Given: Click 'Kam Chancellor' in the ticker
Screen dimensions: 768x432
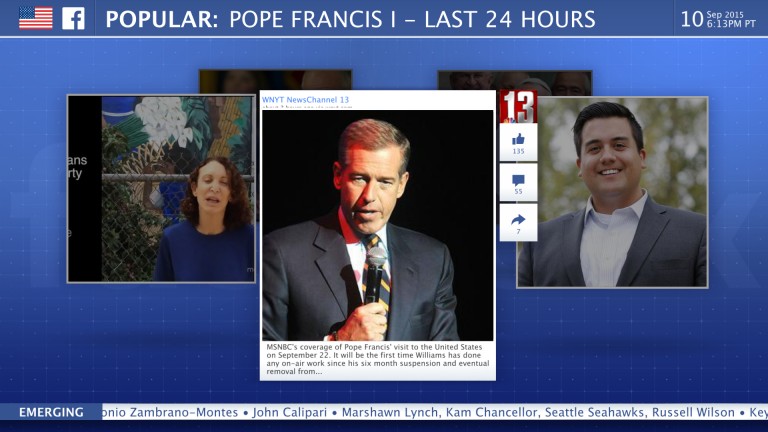Looking at the screenshot, I should (492, 412).
